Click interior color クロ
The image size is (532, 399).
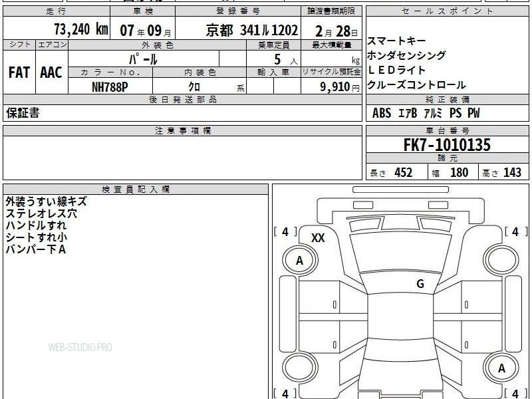point(194,87)
